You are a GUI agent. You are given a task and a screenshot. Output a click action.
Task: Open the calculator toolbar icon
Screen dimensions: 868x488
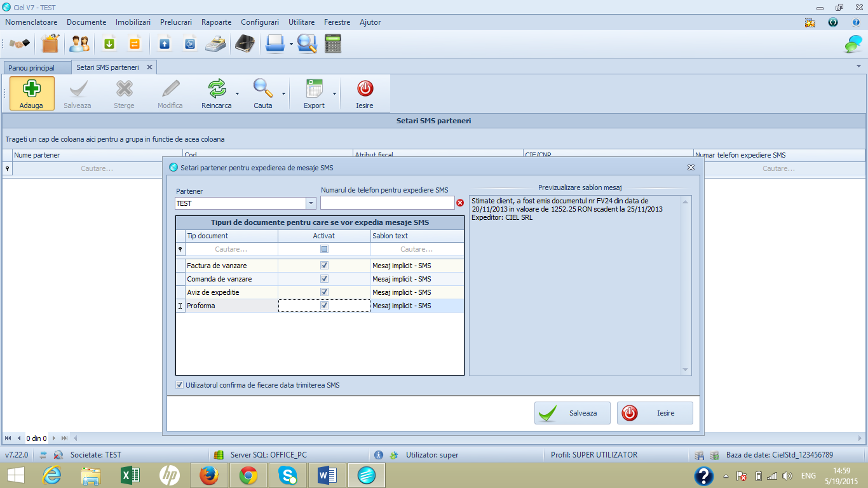333,44
